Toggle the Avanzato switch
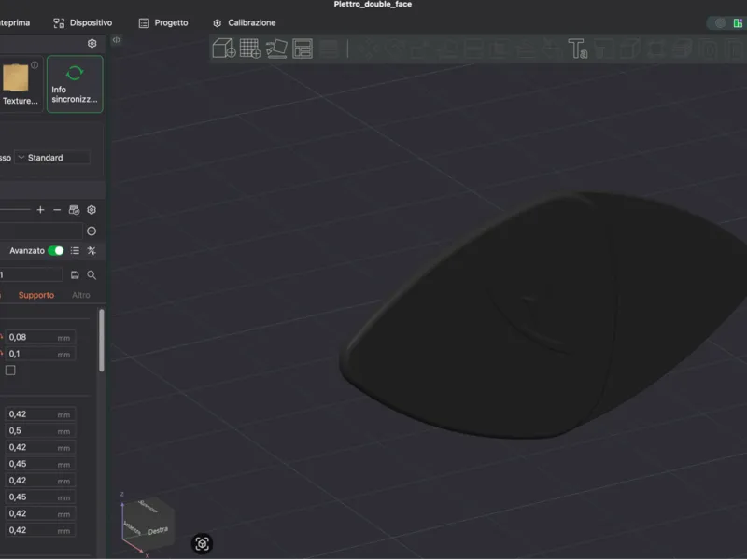Image resolution: width=747 pixels, height=560 pixels. point(56,250)
